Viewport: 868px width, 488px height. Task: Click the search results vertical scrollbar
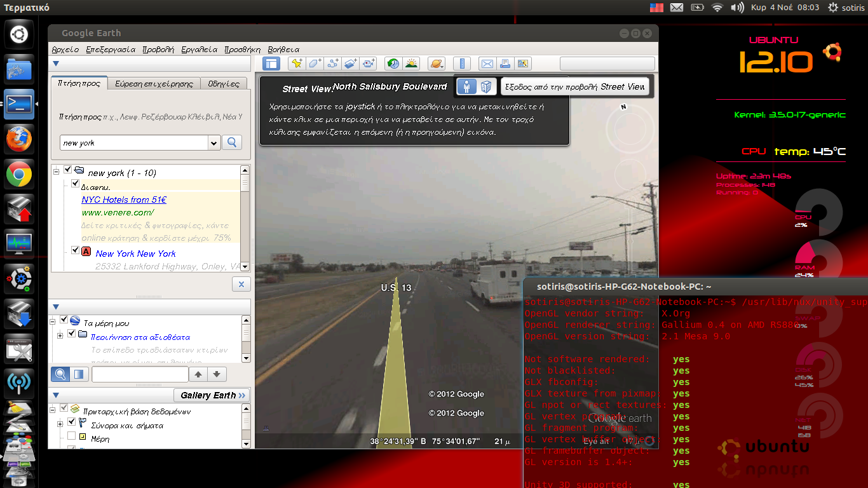245,218
